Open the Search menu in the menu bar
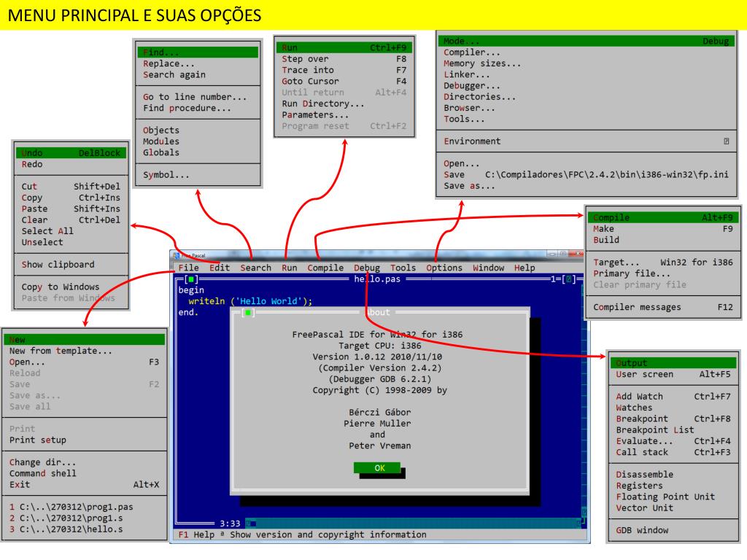The width and height of the screenshot is (747, 560). (x=256, y=268)
